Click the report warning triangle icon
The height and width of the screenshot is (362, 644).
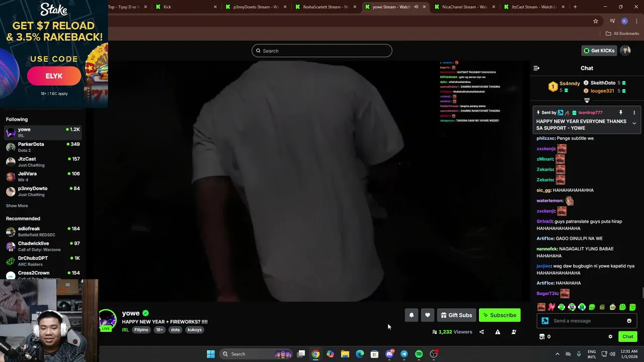click(498, 332)
